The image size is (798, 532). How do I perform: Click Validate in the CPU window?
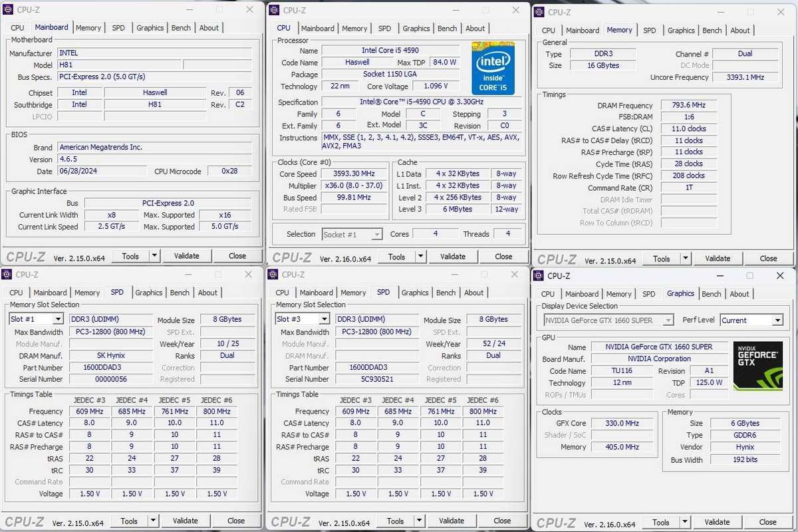(453, 256)
